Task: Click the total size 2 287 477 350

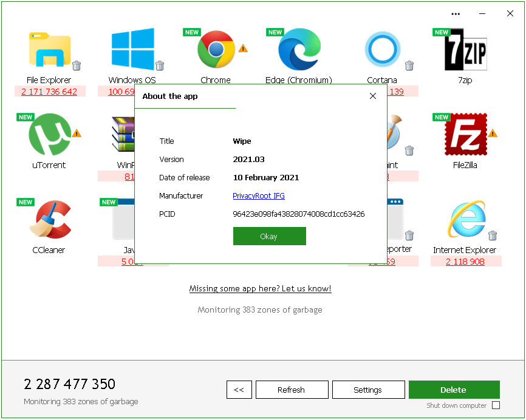Action: point(69,384)
